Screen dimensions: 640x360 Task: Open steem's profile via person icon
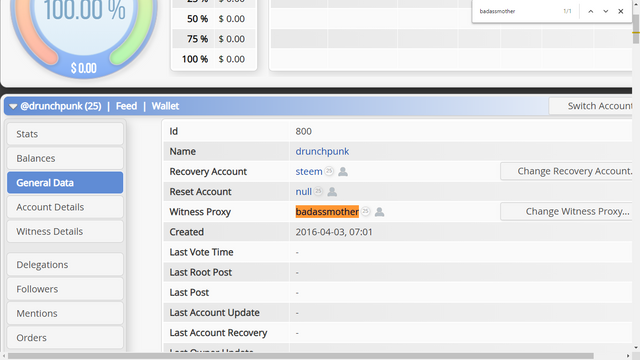tap(343, 171)
